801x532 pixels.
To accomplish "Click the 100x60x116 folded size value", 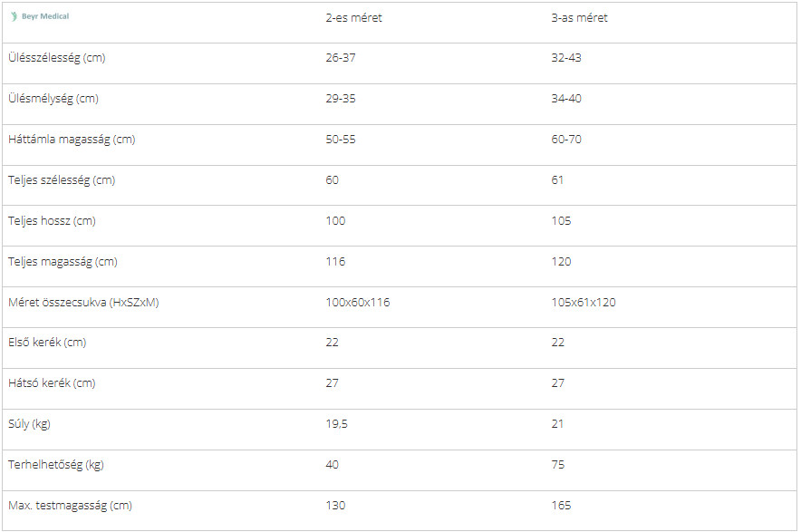I will pos(357,303).
